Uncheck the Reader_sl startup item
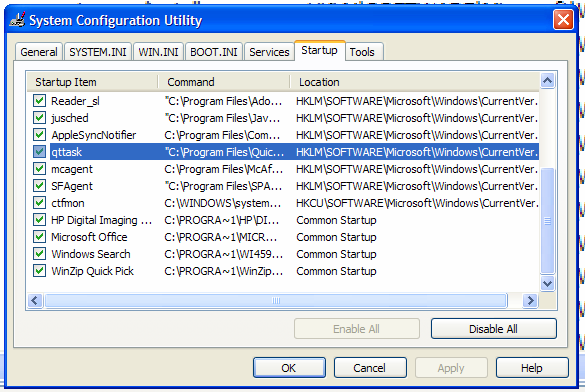Image resolution: width=585 pixels, height=392 pixels. [39, 101]
